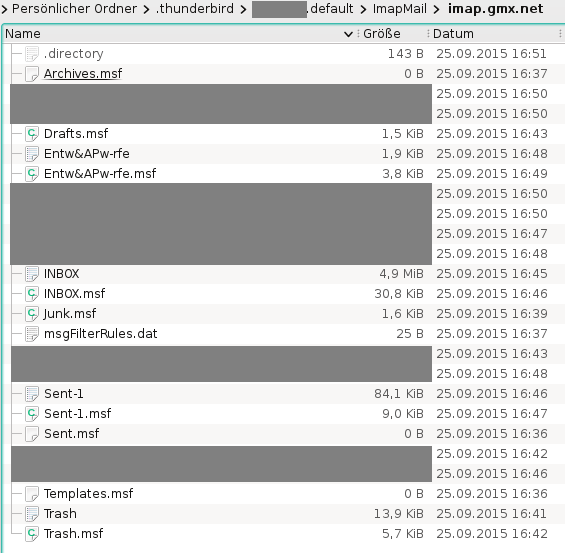565x553 pixels.
Task: Open the arrow between Persönlicher Ordner and .thunderbird
Action: [146, 9]
